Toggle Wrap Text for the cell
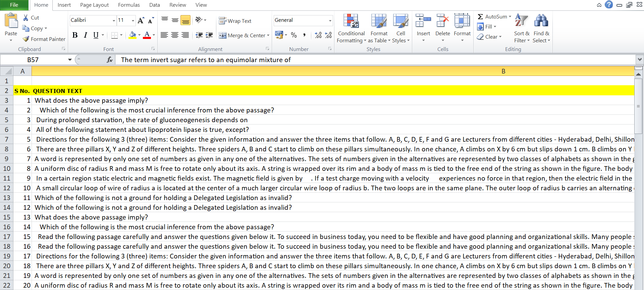644x290 pixels. tap(235, 21)
